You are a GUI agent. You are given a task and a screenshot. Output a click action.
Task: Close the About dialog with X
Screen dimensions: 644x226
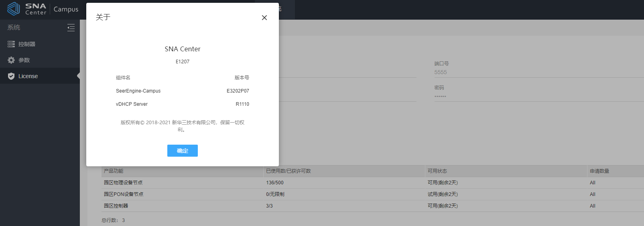(x=264, y=18)
